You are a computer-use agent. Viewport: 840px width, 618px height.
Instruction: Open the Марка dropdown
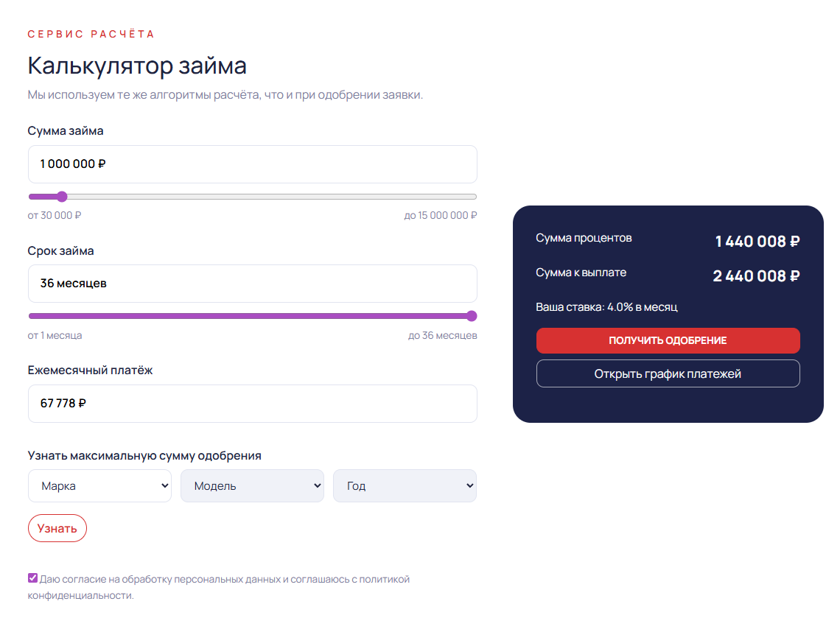[x=99, y=485]
